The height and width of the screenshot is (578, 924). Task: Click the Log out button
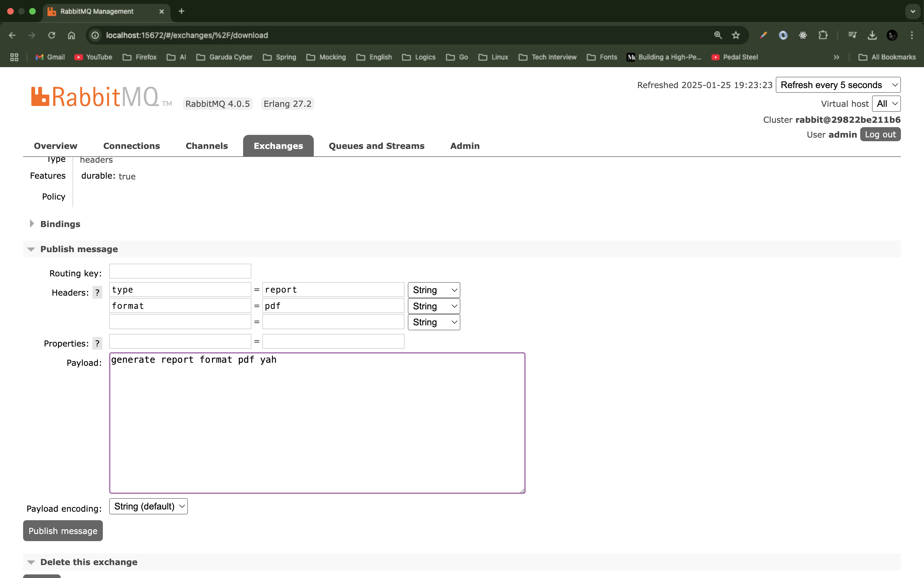880,134
